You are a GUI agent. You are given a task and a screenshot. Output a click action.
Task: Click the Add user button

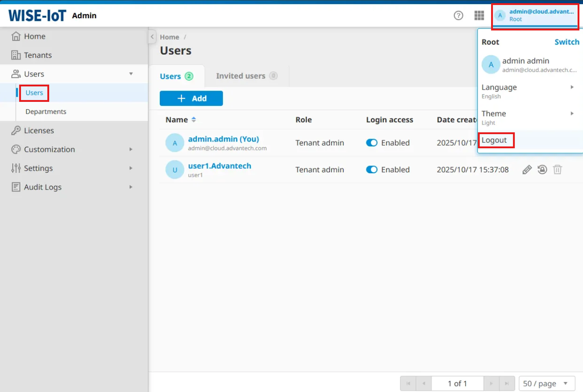191,98
